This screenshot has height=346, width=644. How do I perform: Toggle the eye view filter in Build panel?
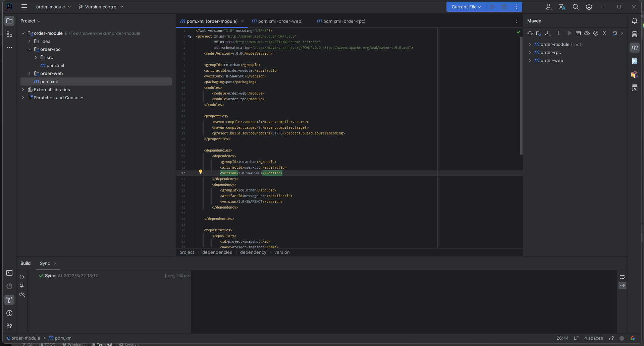pos(22,295)
